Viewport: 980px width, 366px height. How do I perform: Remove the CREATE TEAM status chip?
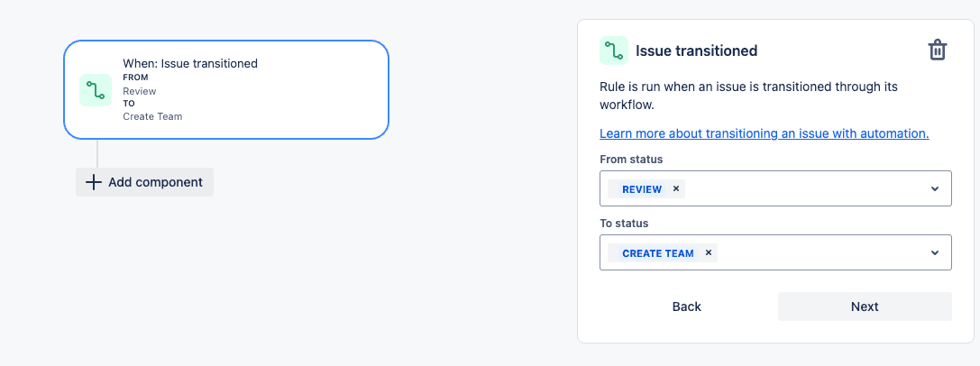click(708, 253)
